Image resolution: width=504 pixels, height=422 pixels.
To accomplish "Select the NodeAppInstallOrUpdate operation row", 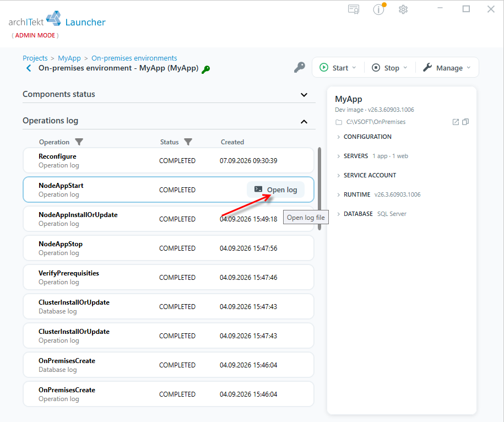I will coord(169,219).
